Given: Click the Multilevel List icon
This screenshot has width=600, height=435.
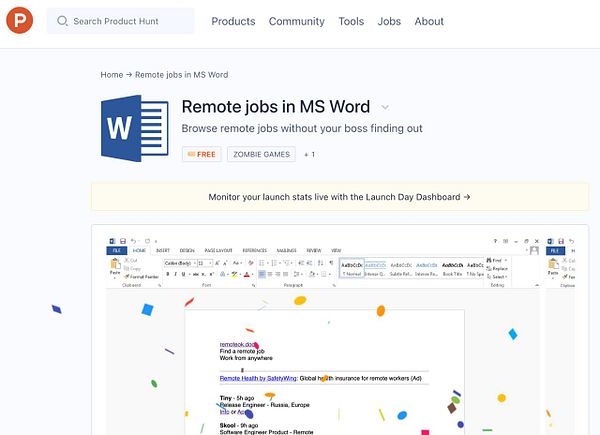Looking at the screenshot, I should point(287,263).
